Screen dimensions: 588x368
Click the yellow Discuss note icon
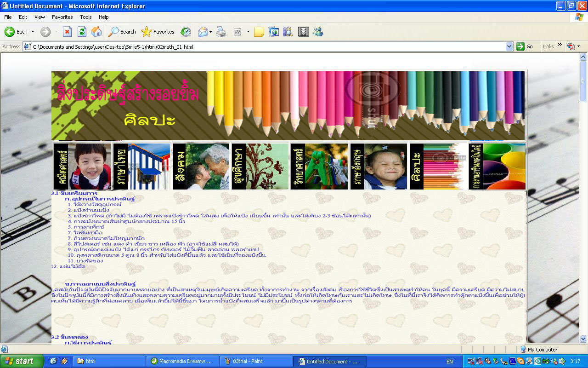[x=259, y=32]
